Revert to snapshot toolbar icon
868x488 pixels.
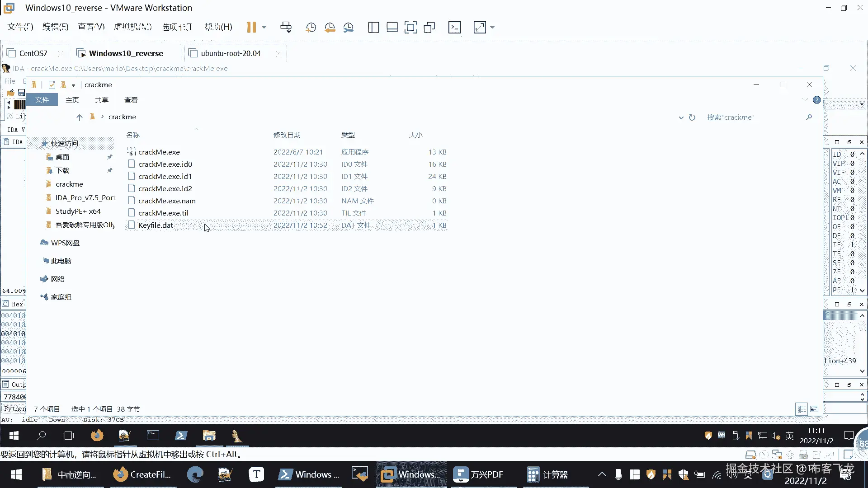pos(330,27)
